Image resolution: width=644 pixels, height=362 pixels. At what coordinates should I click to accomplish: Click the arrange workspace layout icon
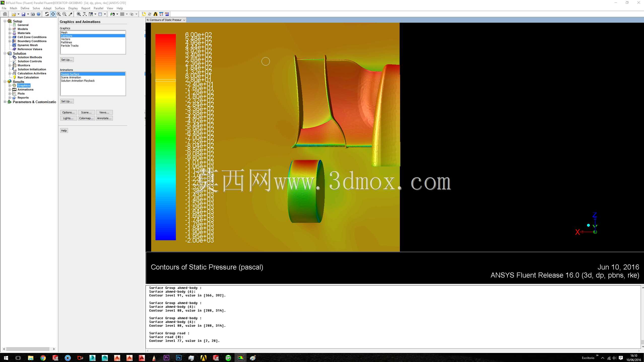(91, 14)
